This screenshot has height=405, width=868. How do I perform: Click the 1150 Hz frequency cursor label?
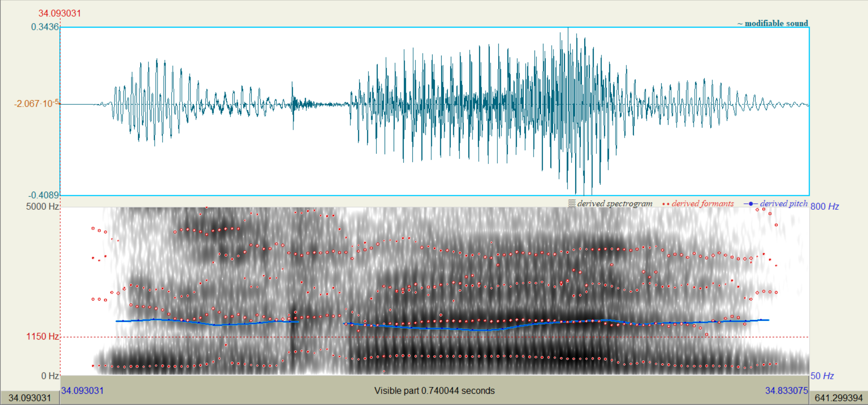click(42, 336)
